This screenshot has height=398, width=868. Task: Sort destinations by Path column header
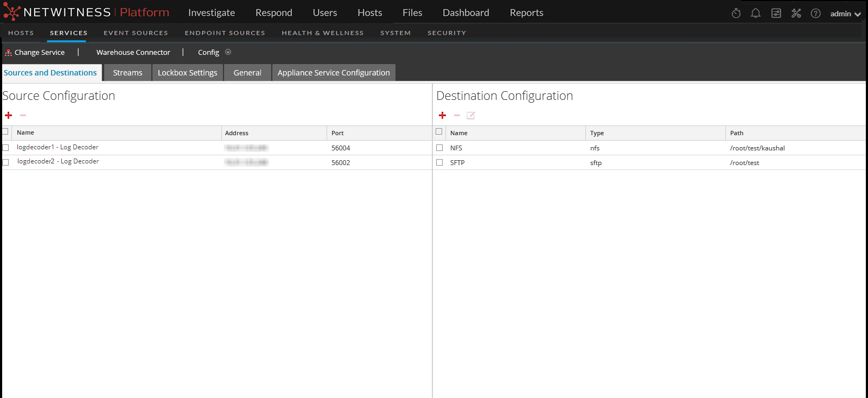coord(795,132)
